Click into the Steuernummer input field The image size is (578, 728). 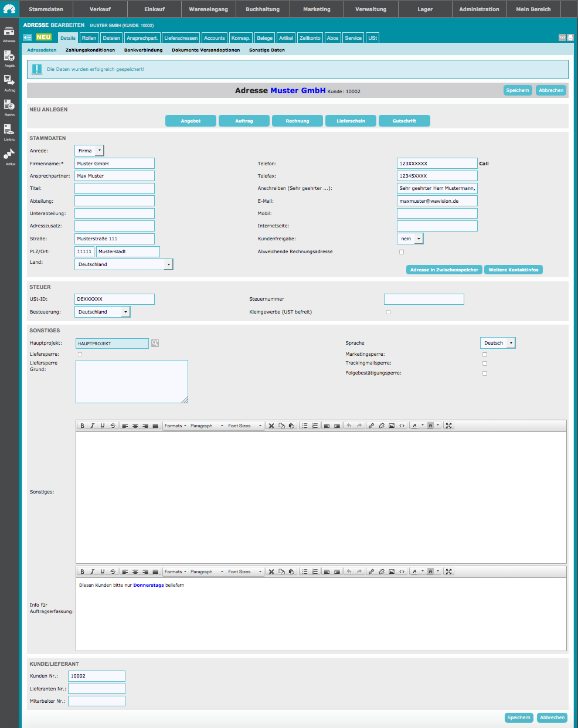coord(424,300)
